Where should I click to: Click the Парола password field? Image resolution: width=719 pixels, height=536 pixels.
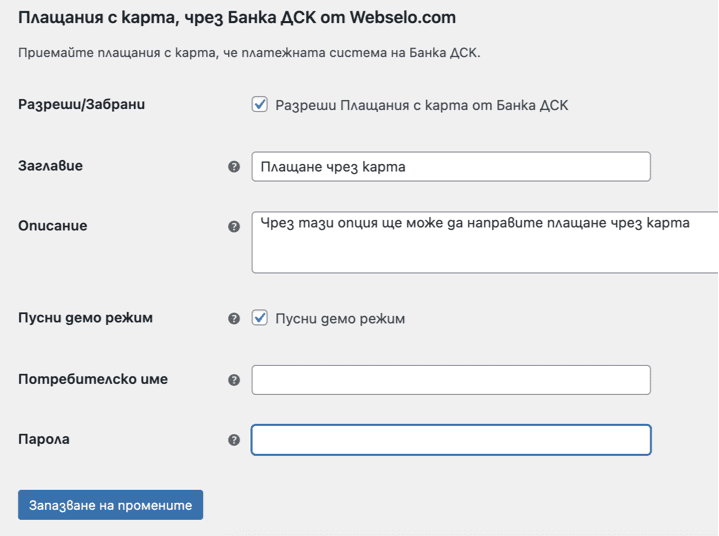[450, 440]
